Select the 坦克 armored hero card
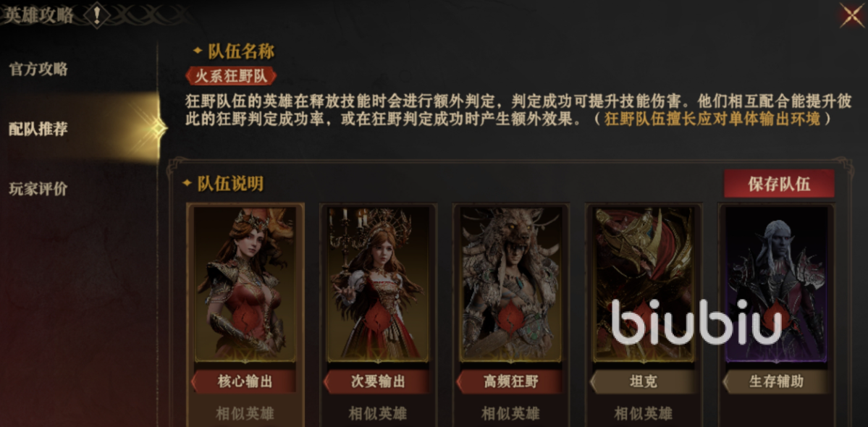Image resolution: width=868 pixels, height=427 pixels. tap(644, 284)
